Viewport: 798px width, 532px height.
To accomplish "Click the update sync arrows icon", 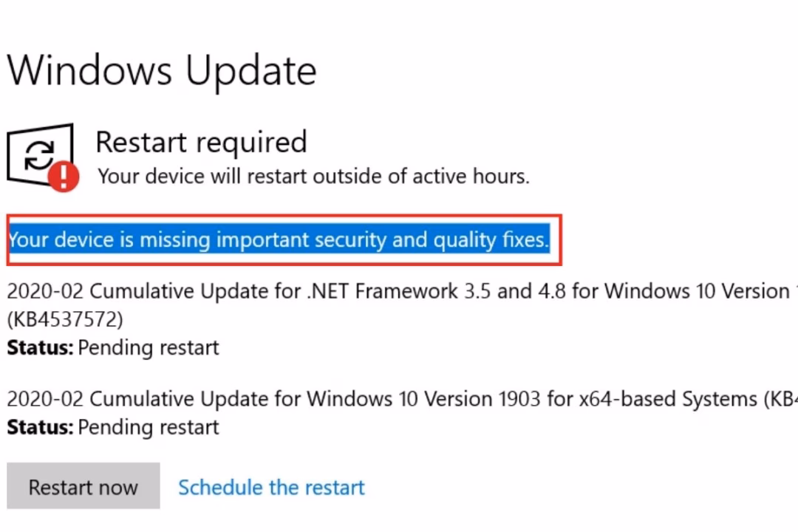I will [38, 154].
